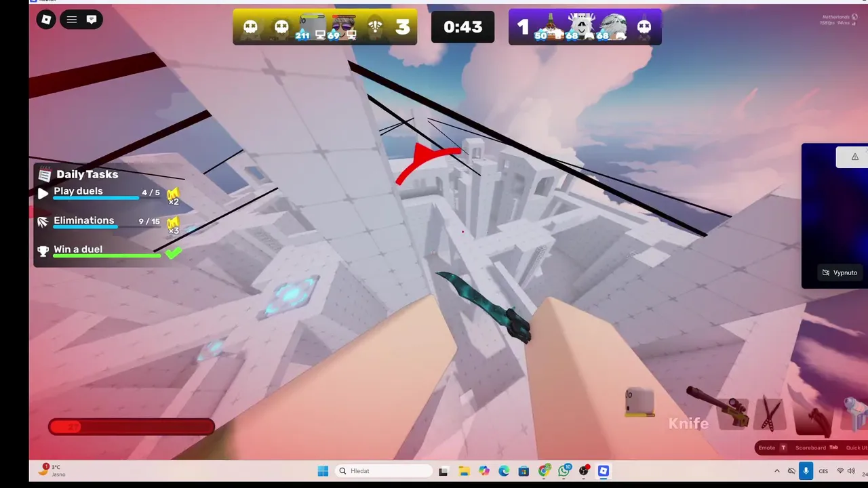This screenshot has height=488, width=868.
Task: Click the eliminated skull on purple team
Action: point(644,27)
